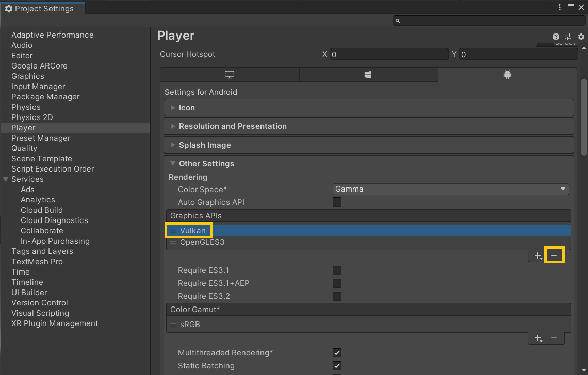Open the Editor settings category
The width and height of the screenshot is (588, 375).
coord(22,56)
